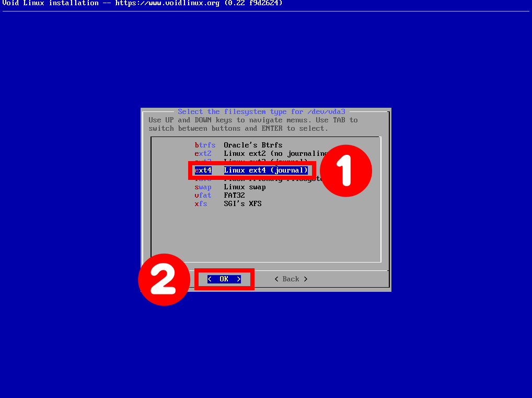
Task: Go back with the Back button
Action: pos(291,279)
